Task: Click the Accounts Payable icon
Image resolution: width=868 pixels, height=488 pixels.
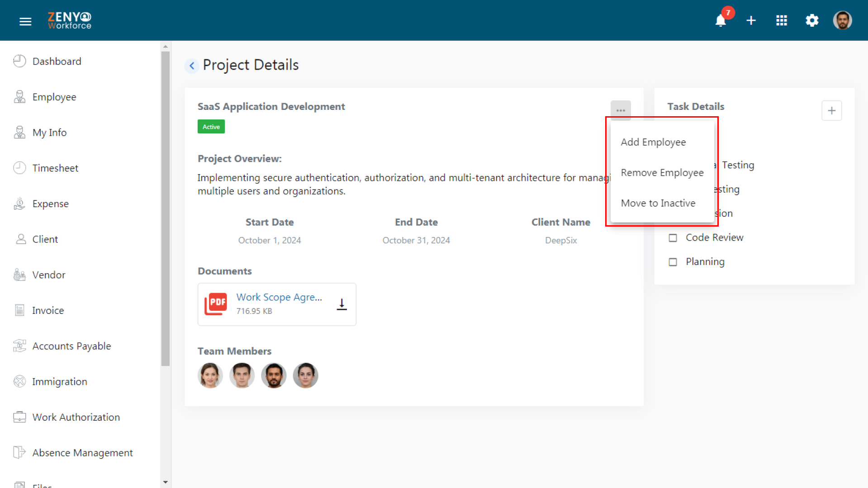Action: 19,346
